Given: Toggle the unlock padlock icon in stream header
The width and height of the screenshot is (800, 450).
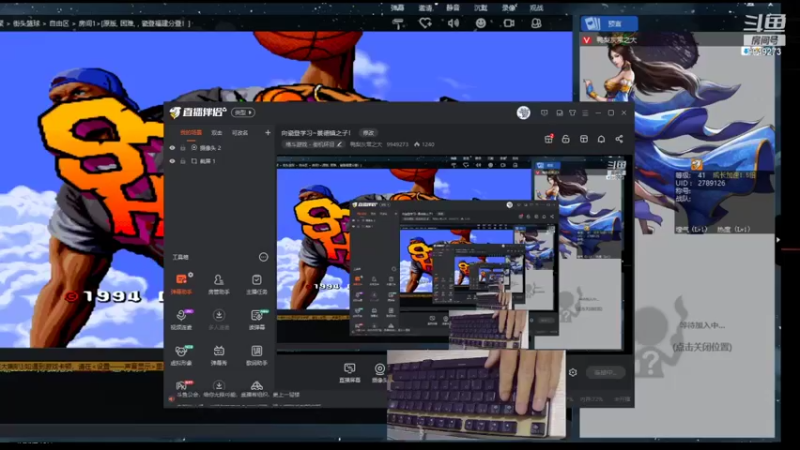Looking at the screenshot, I should click(x=566, y=139).
